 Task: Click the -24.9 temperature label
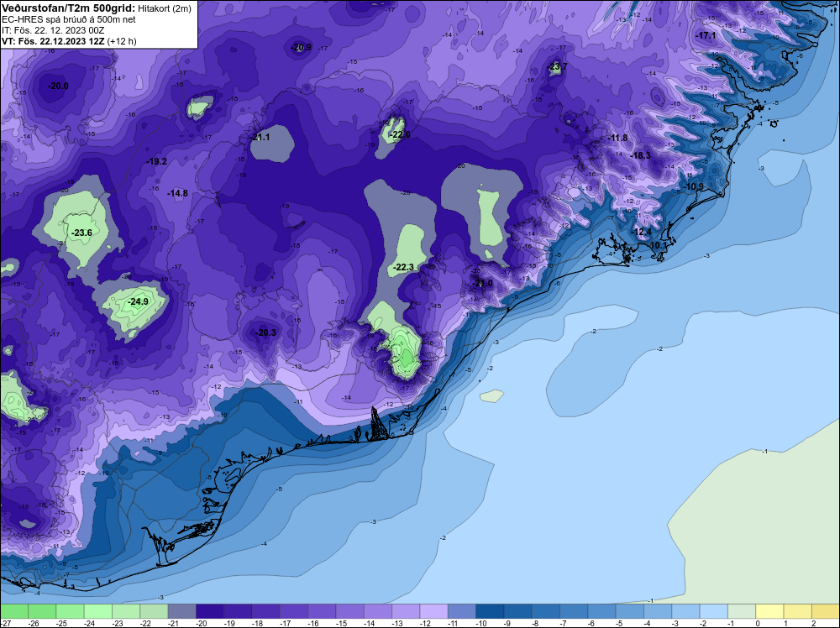pos(139,301)
